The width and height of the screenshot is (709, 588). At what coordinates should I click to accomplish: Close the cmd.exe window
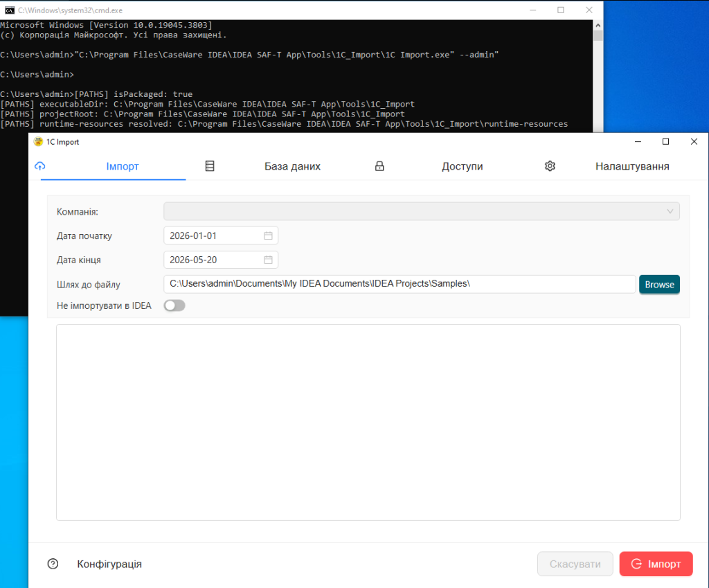pos(589,10)
